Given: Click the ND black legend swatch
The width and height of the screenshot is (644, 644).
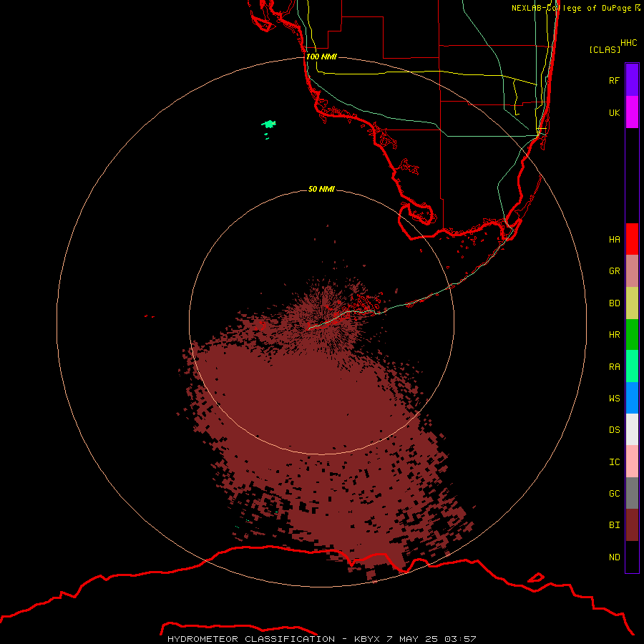Looking at the screenshot, I should [x=632, y=557].
